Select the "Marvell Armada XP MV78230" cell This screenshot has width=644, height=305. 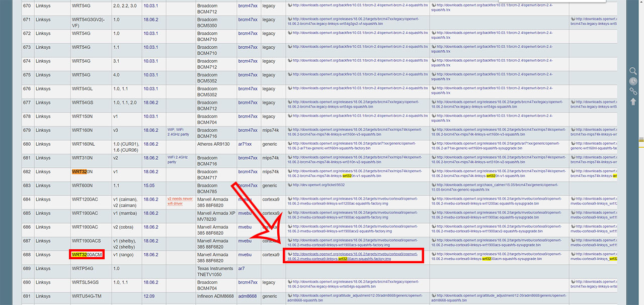pyautogui.click(x=216, y=217)
